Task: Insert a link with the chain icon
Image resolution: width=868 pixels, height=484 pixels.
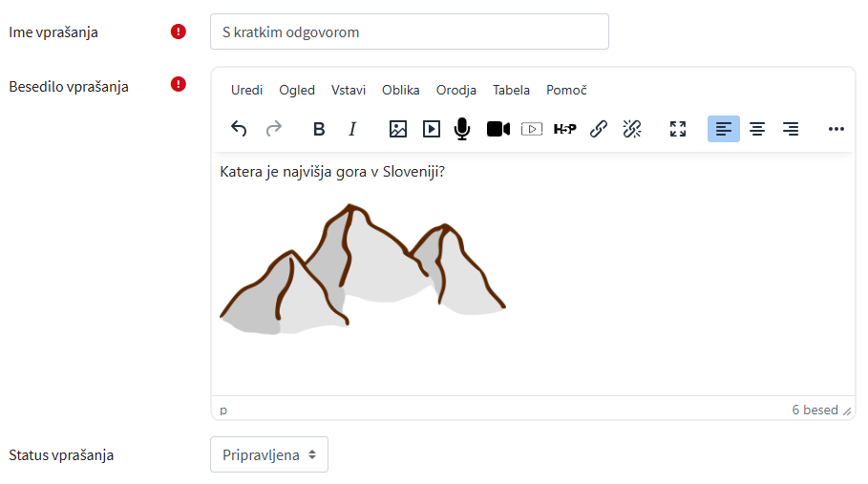Action: [599, 129]
